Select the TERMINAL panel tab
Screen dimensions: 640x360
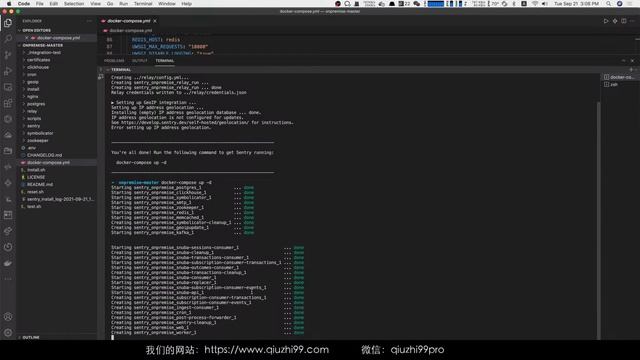click(x=164, y=60)
